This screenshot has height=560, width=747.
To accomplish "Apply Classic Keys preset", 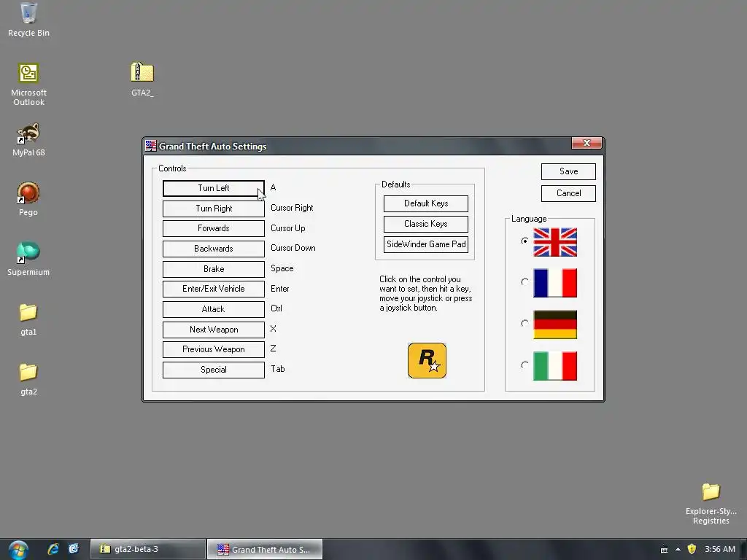I will click(426, 224).
